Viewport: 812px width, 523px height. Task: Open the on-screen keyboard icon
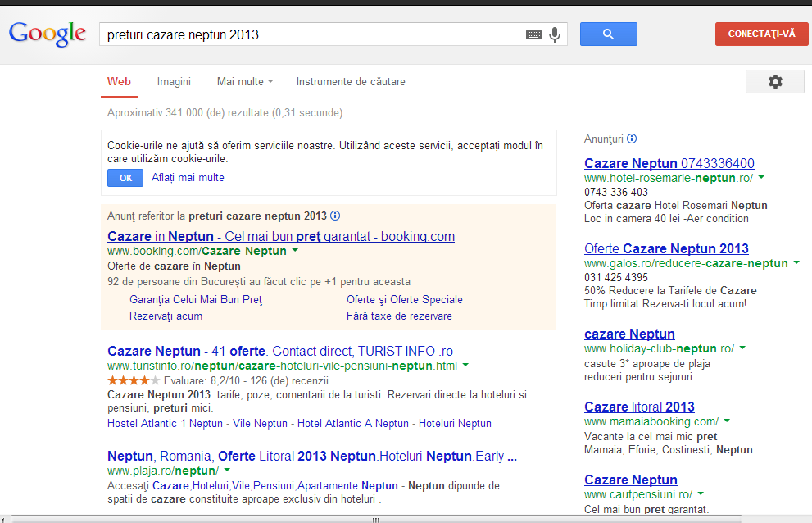click(x=533, y=34)
